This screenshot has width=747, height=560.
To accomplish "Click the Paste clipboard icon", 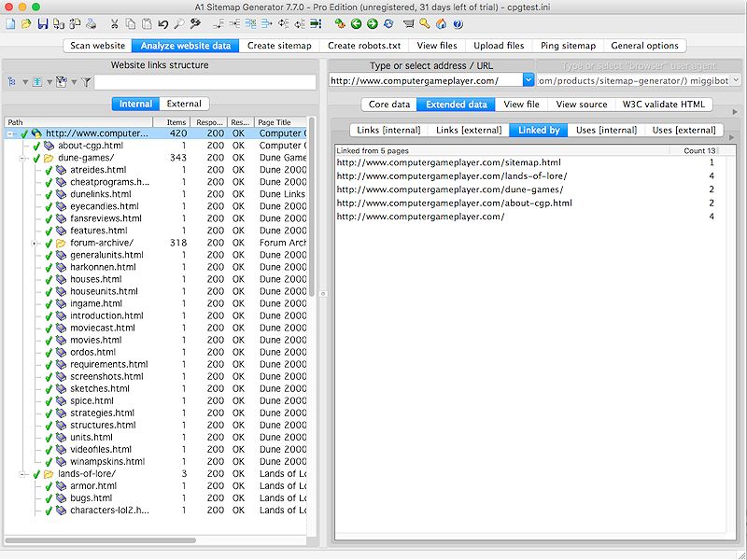I will [x=148, y=24].
